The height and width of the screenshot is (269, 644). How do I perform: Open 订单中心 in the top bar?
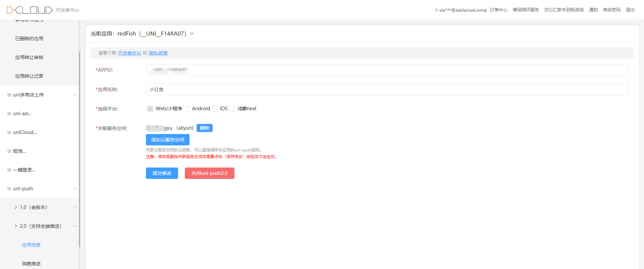[x=499, y=10]
